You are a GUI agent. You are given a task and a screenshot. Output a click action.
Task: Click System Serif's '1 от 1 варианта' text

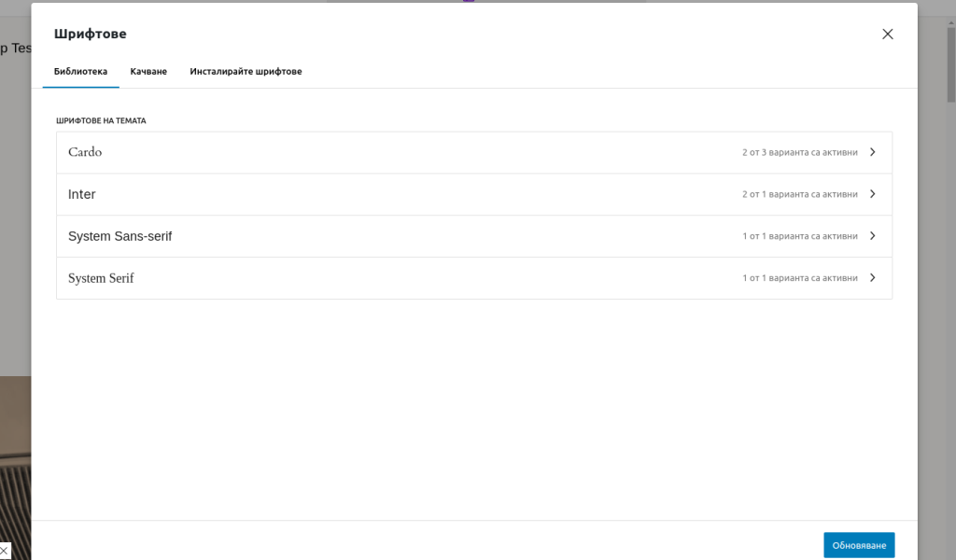pyautogui.click(x=799, y=278)
